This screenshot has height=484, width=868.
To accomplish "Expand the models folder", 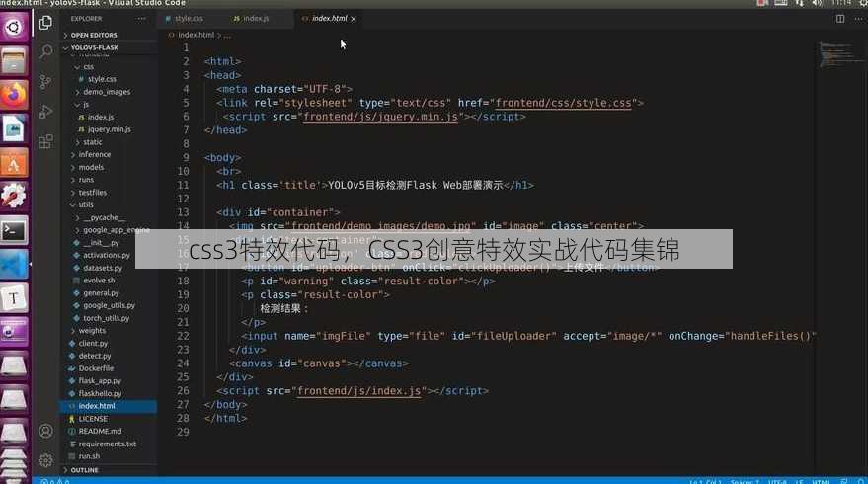I will (91, 167).
